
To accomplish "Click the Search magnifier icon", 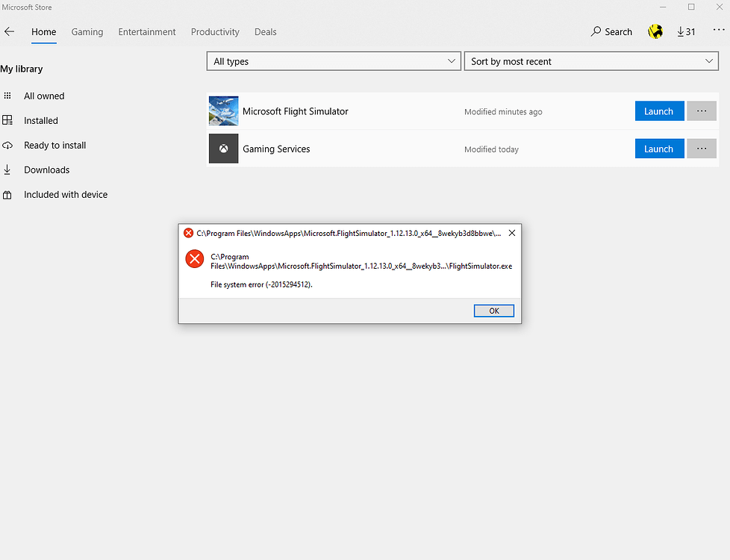I will (x=596, y=31).
